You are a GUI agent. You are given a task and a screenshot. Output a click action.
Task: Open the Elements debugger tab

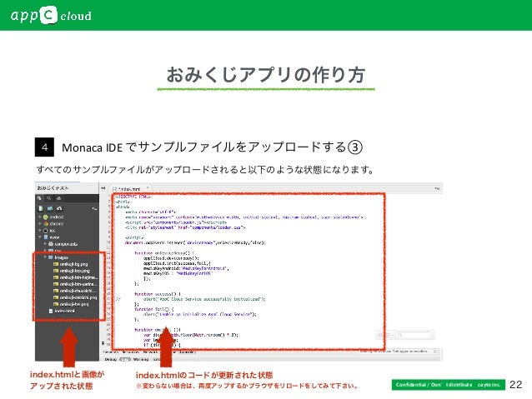[111, 352]
